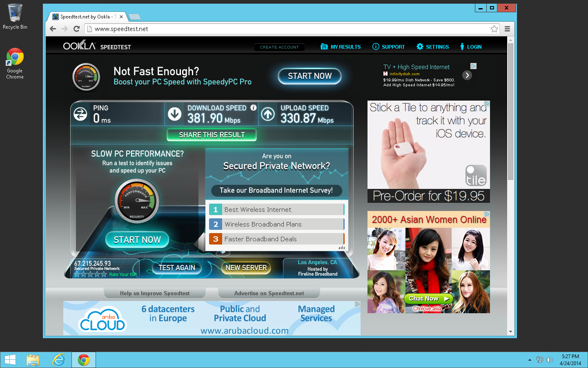The image size is (588, 368).
Task: Open Advertise on Speedtest.net tab
Action: point(269,293)
